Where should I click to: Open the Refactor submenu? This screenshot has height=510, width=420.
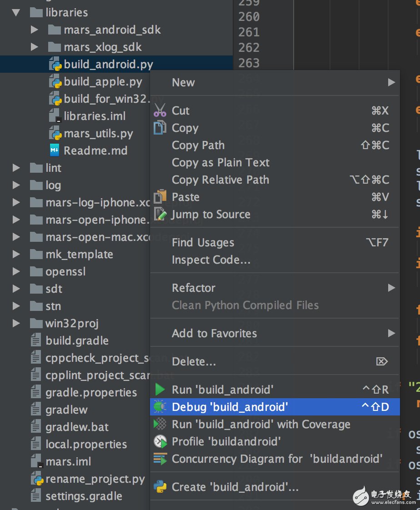[194, 288]
